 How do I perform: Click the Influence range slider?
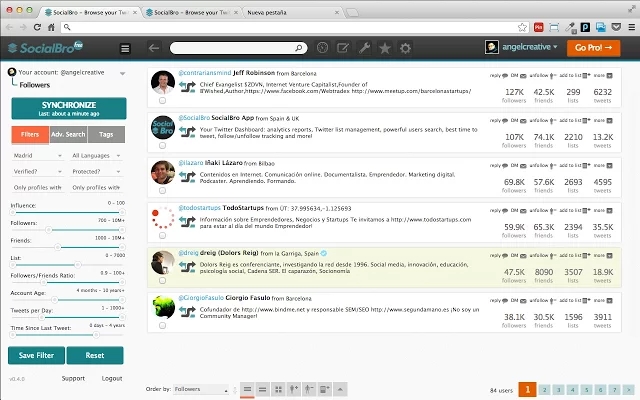coord(67,213)
